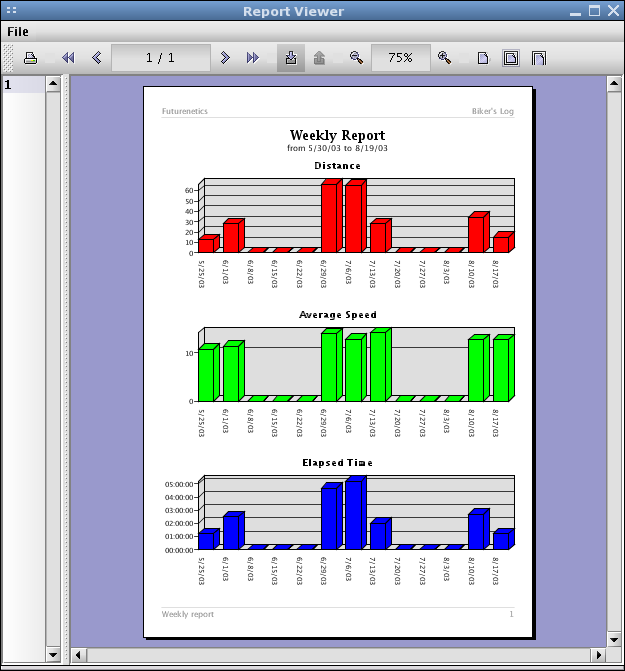Click the split pane divider handle
Image resolution: width=625 pixels, height=671 pixels.
point(66,369)
